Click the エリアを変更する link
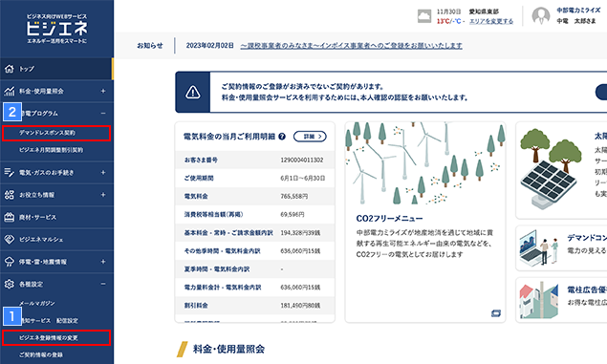The width and height of the screenshot is (607, 364). (x=491, y=21)
